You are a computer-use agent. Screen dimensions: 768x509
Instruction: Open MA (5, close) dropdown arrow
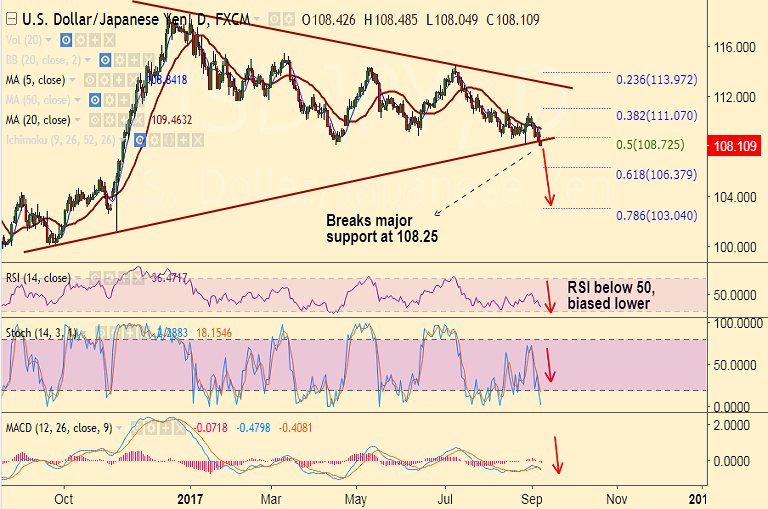[72, 80]
